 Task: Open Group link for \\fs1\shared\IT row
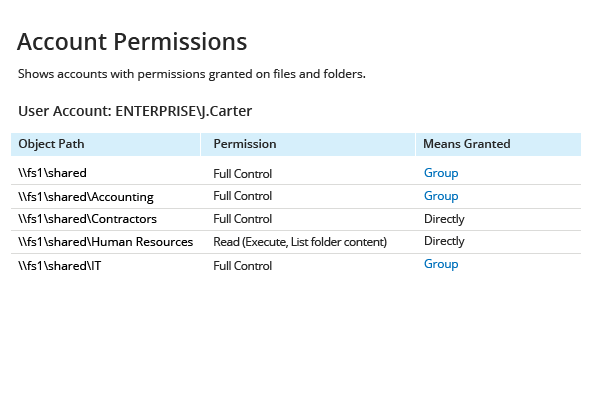[441, 264]
